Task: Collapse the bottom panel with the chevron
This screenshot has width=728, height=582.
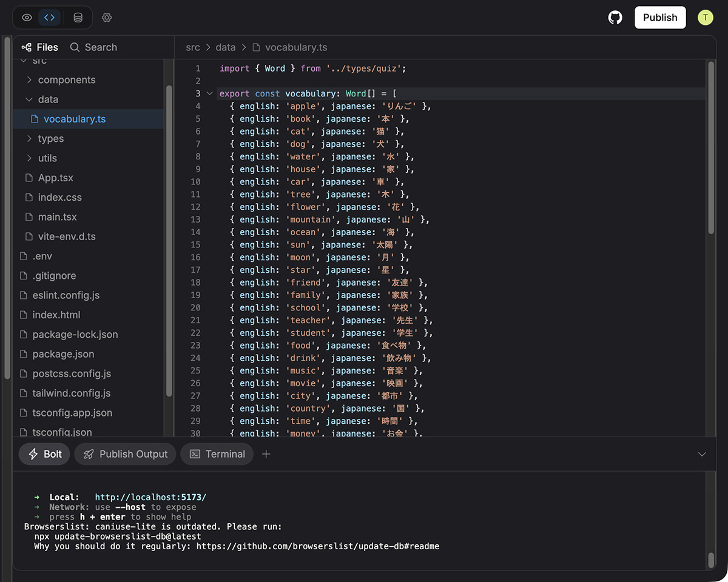Action: pos(702,453)
